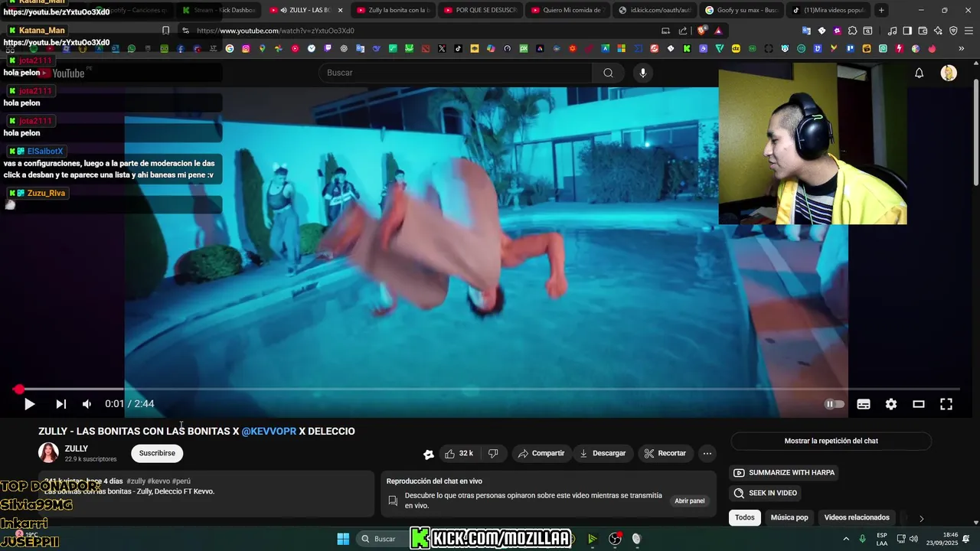The height and width of the screenshot is (551, 980).
Task: Open Brave wallet icon
Action: 923,31
